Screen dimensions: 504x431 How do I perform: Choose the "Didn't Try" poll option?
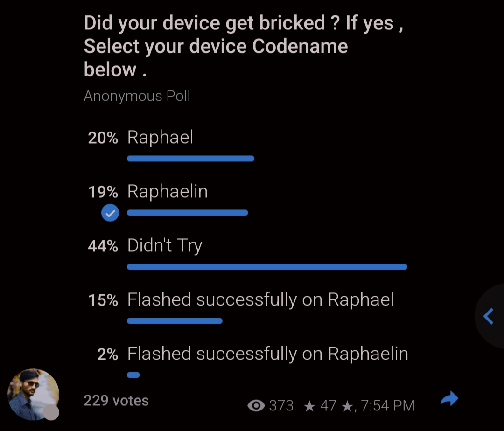pos(164,246)
